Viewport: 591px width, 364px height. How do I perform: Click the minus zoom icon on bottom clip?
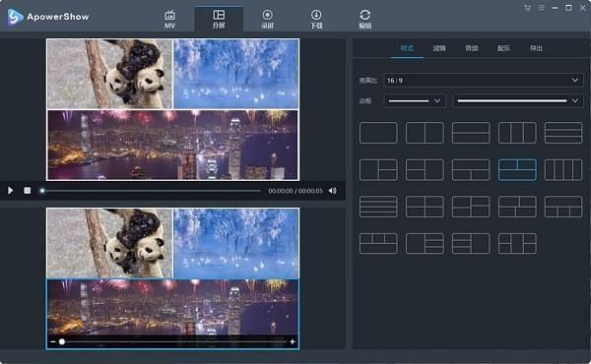tap(52, 341)
